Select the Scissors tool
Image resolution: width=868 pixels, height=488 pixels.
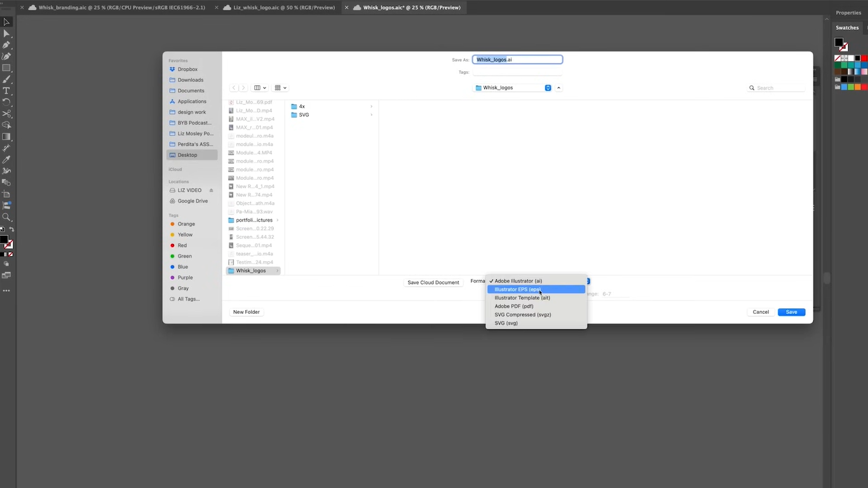pyautogui.click(x=6, y=114)
